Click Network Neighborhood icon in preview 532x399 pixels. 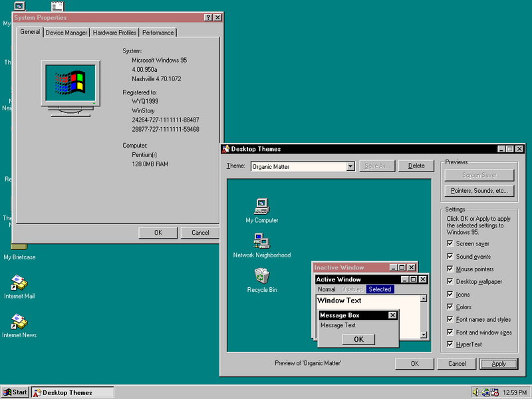261,241
